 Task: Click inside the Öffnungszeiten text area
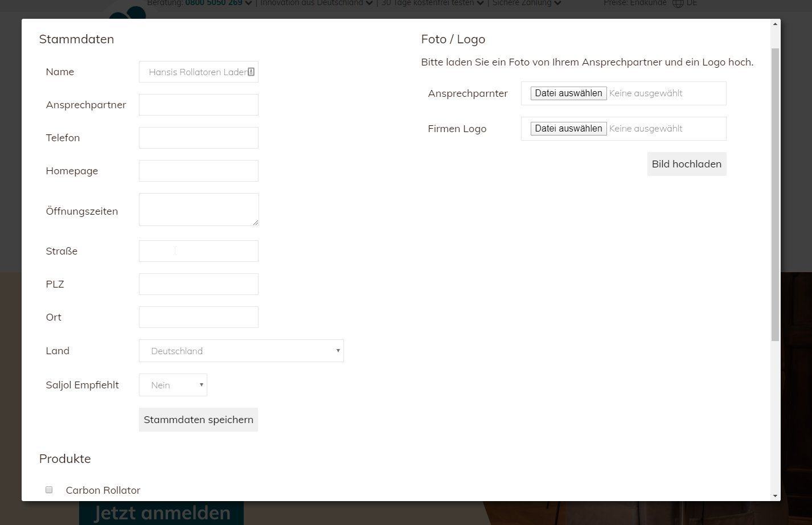click(x=198, y=210)
